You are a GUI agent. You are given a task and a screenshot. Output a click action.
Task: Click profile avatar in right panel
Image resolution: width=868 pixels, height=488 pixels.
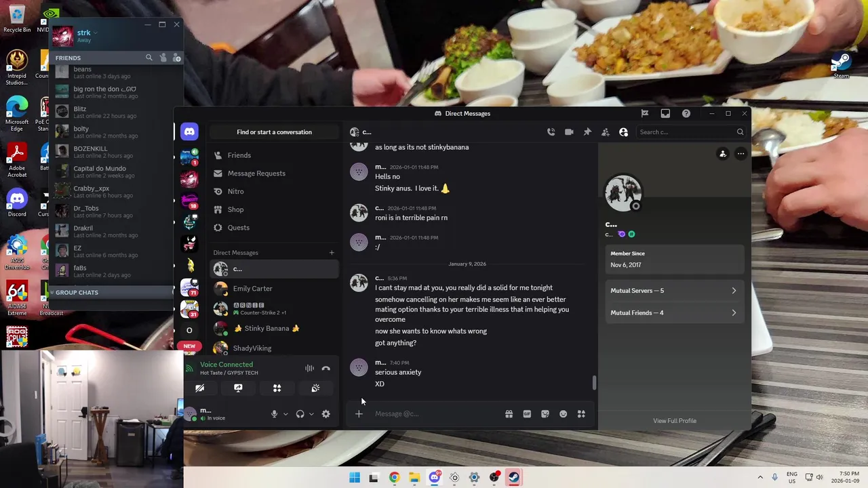[623, 193]
